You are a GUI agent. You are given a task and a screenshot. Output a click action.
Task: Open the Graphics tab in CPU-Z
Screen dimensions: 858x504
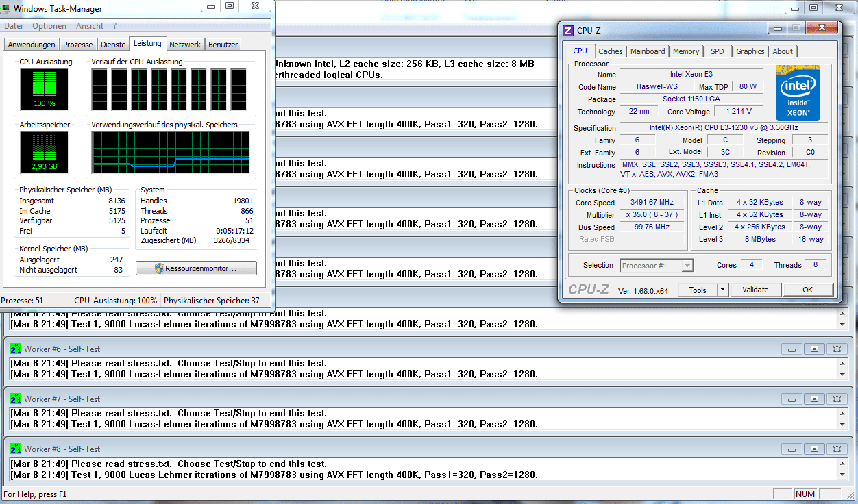point(750,51)
